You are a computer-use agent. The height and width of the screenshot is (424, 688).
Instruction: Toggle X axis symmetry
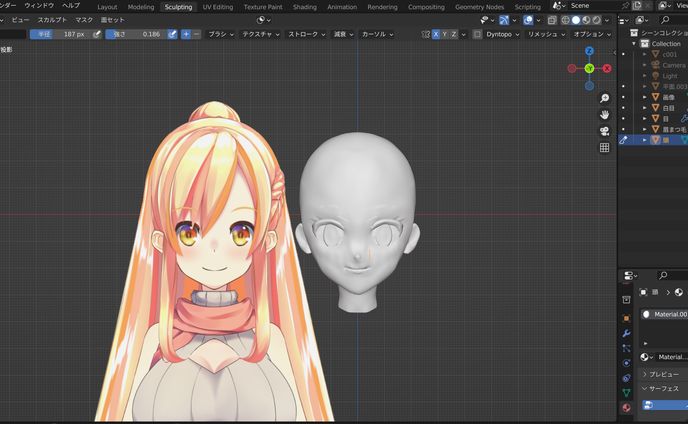(x=436, y=34)
